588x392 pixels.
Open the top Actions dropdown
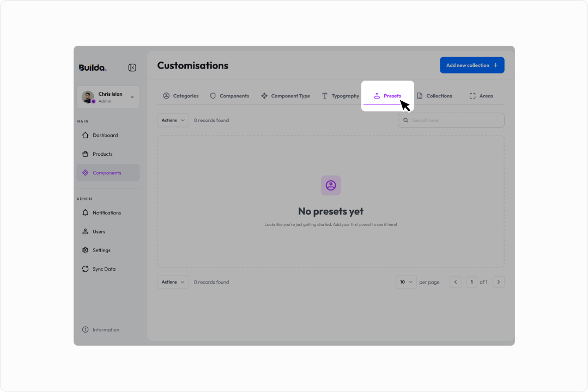[173, 120]
